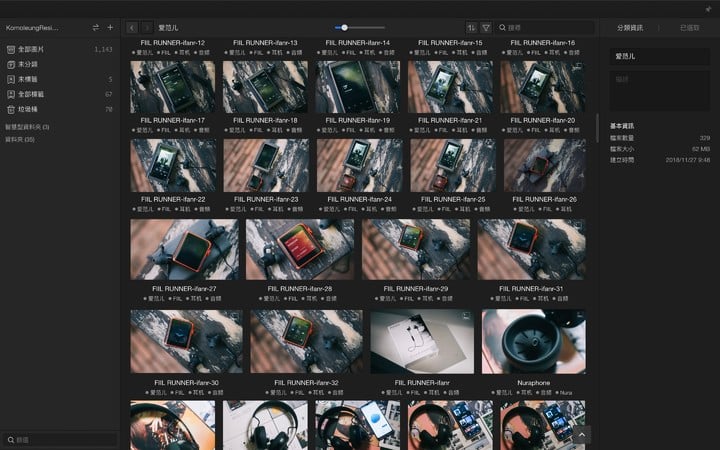The image size is (720, 450).
Task: Select 未分類 in the sidebar
Action: pos(60,64)
